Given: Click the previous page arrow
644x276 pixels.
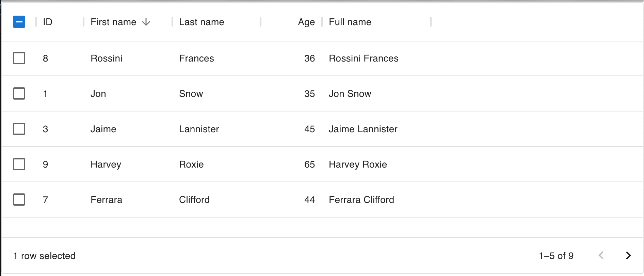Looking at the screenshot, I should (601, 256).
